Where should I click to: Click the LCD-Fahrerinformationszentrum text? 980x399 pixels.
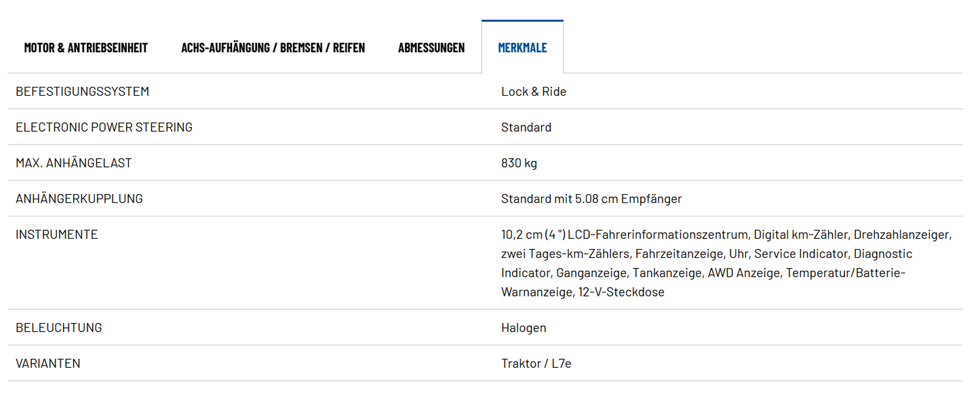click(658, 235)
